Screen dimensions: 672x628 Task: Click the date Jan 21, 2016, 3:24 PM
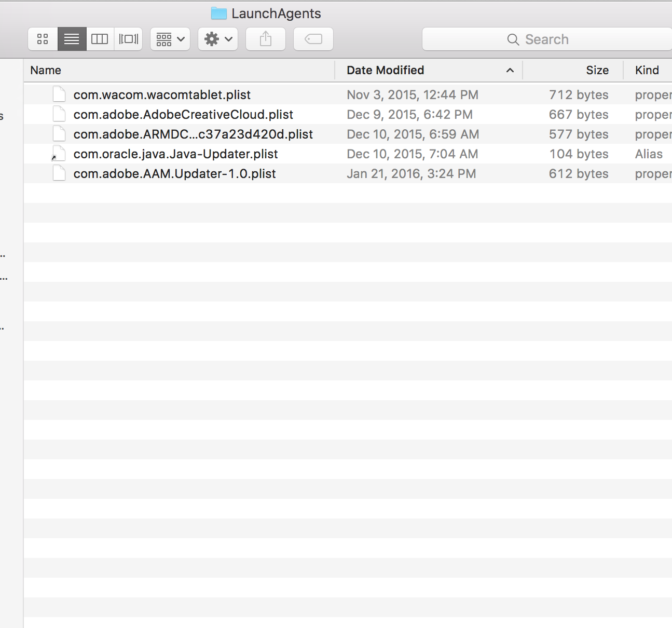tap(411, 174)
